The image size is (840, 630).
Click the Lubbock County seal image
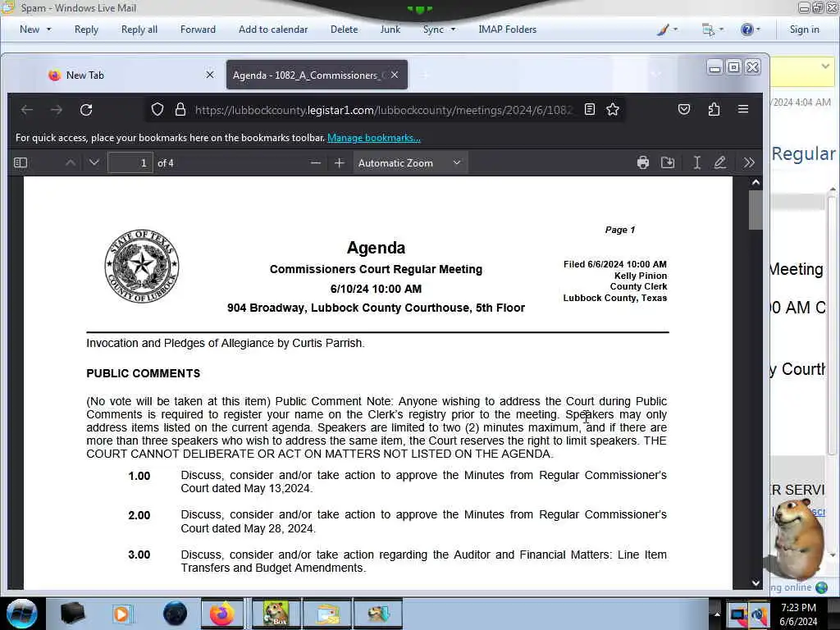(x=142, y=266)
